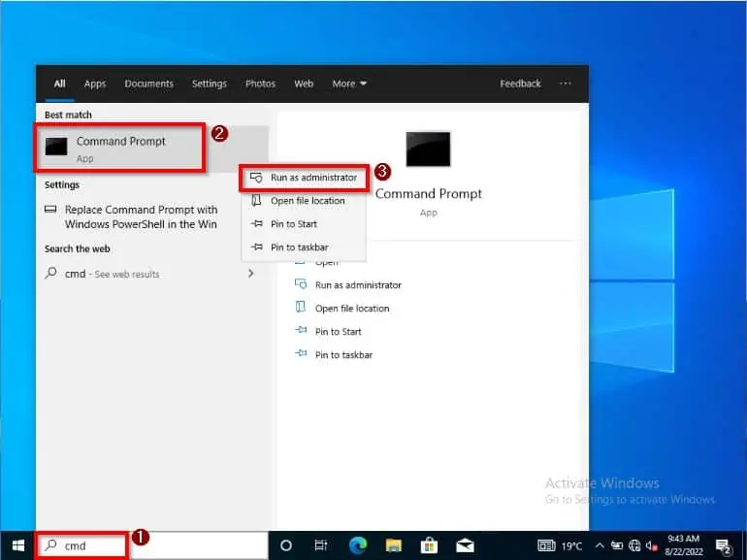This screenshot has width=747, height=560.
Task: Open the notification center icon
Action: point(723,546)
